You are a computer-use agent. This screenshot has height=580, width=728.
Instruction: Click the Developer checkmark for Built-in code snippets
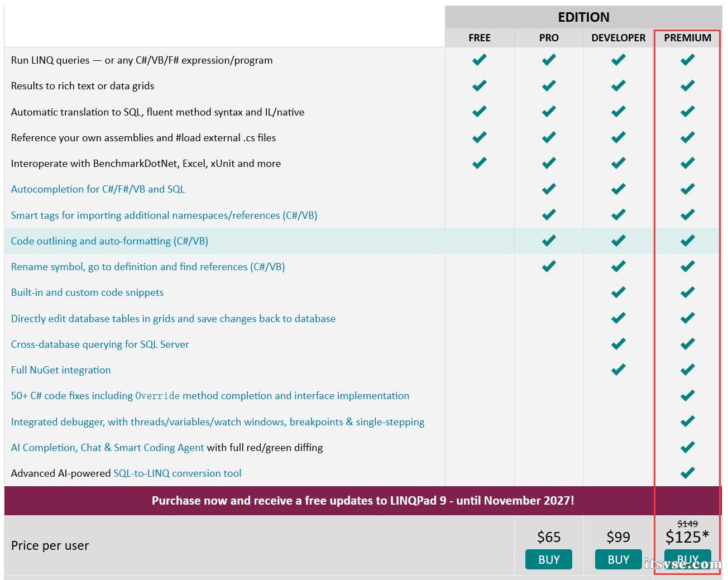618,292
